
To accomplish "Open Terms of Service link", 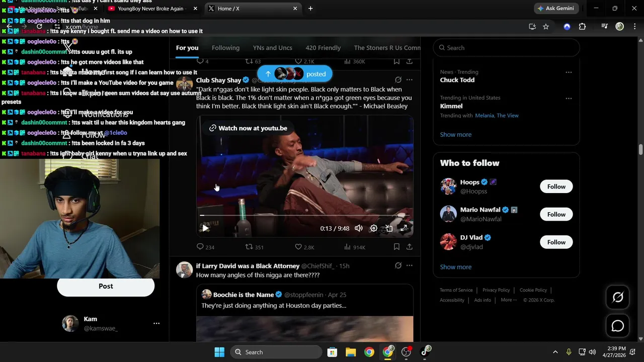I will [x=456, y=290].
